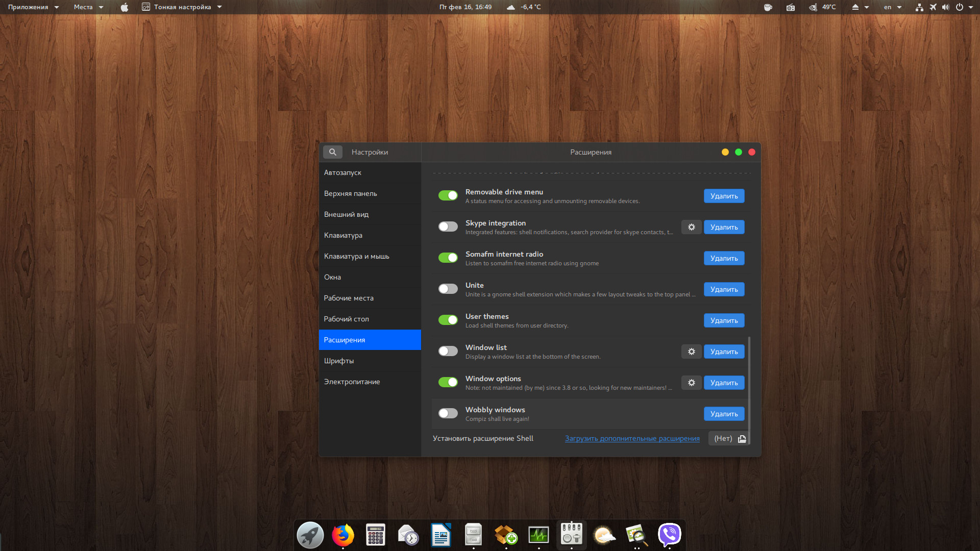
Task: Enable the Wobbly windows extension
Action: (x=448, y=413)
